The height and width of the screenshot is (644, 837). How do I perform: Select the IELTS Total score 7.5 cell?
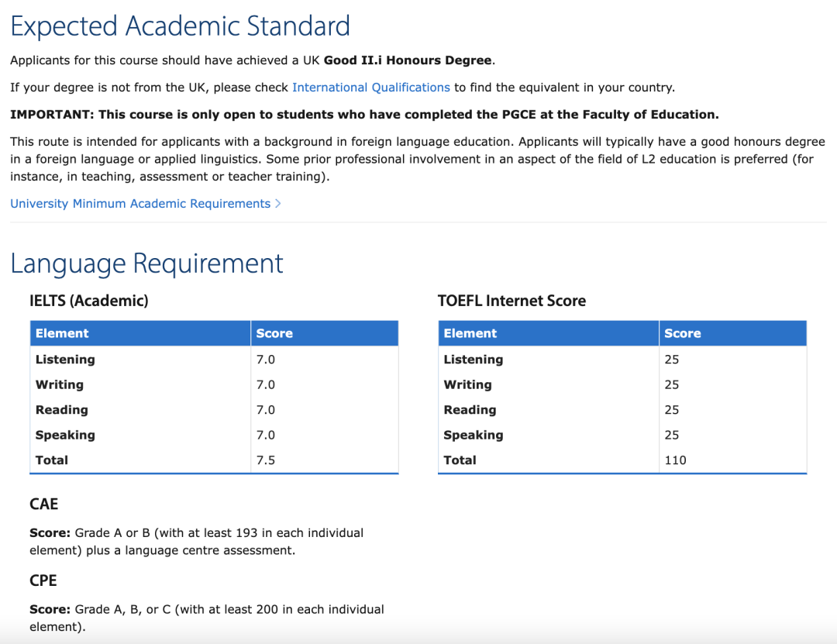pos(266,460)
